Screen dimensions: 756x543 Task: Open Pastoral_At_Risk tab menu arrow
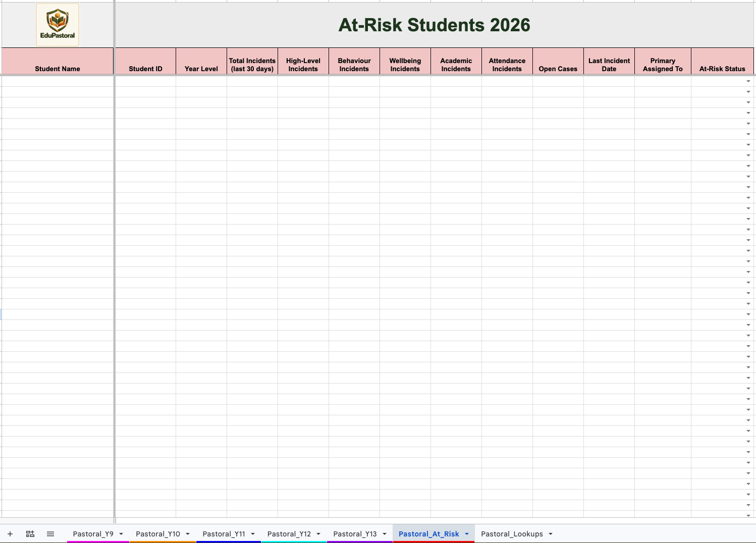pyautogui.click(x=467, y=534)
